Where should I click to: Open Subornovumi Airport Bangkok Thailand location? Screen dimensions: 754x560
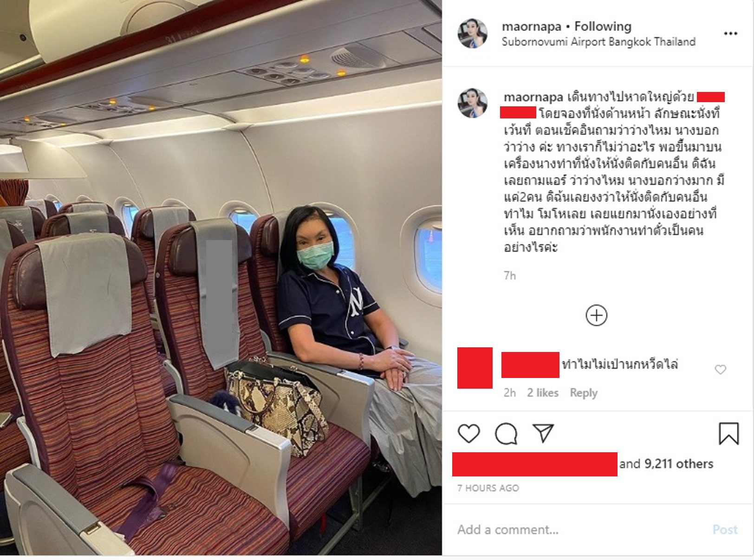pyautogui.click(x=598, y=42)
